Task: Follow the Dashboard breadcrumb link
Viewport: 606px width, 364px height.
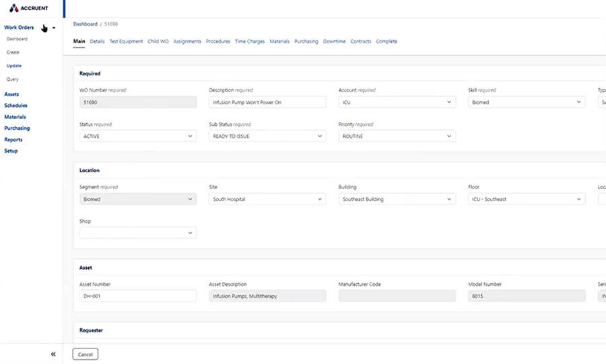Action: [x=86, y=24]
